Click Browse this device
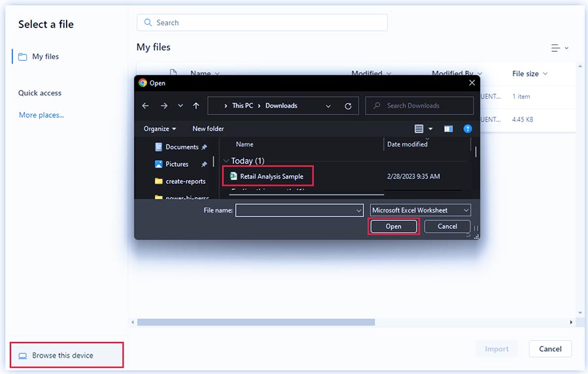Screen dimensions: 588x374 (x=67, y=355)
